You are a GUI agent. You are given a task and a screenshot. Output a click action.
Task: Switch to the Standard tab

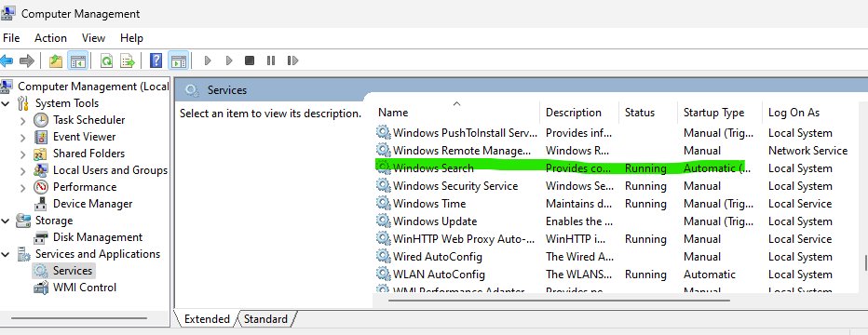[265, 319]
